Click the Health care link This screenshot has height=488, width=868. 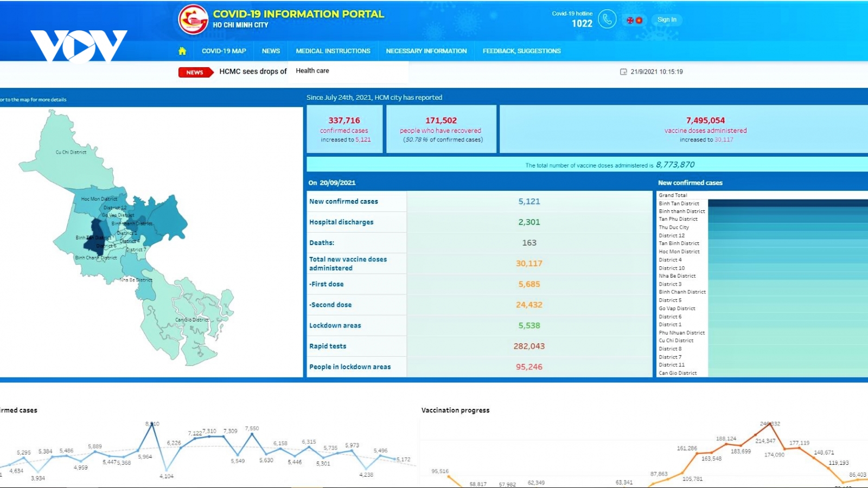pos(312,70)
